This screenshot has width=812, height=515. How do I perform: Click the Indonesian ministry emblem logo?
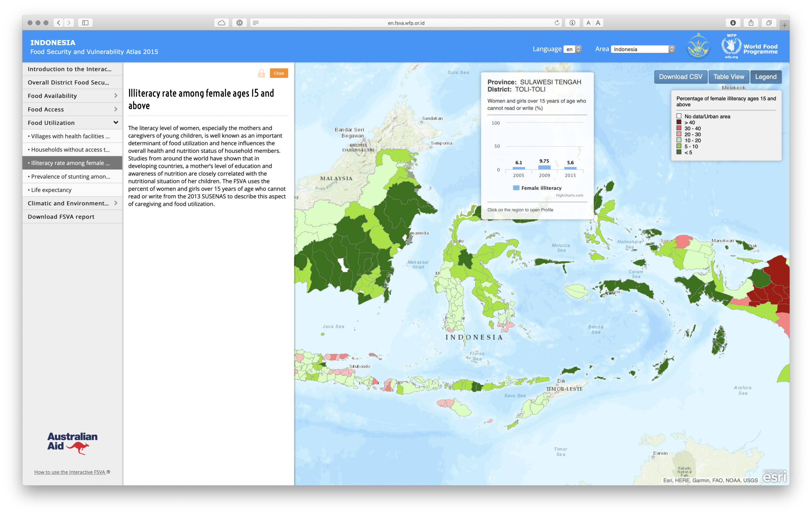698,46
